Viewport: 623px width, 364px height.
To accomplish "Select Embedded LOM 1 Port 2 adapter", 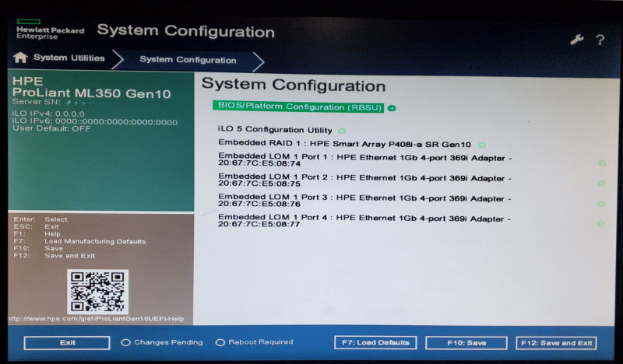I will tap(364, 180).
